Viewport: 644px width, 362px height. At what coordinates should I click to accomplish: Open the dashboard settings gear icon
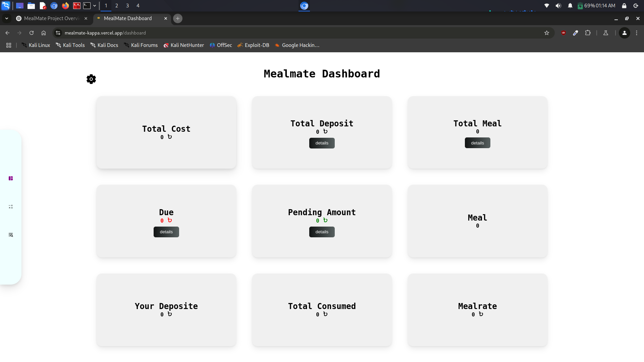[91, 79]
